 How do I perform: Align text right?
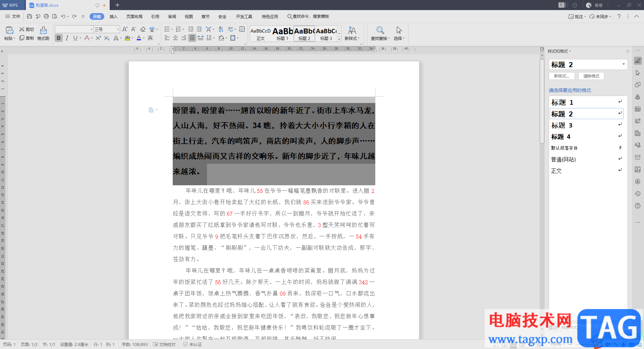tap(184, 38)
